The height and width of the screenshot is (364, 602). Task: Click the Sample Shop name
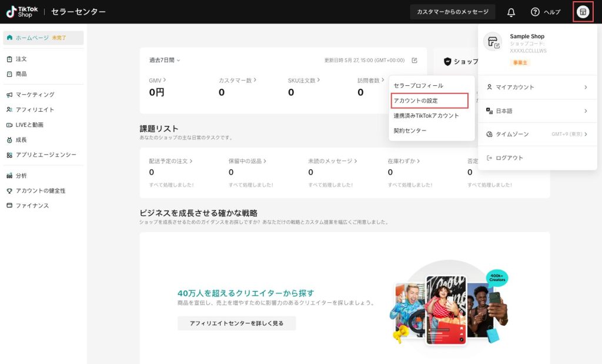[527, 36]
